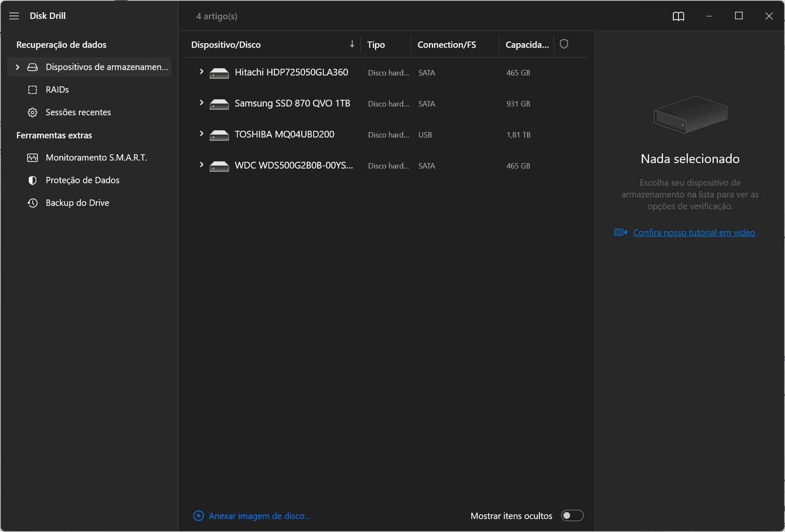Viewport: 785px width, 532px height.
Task: Click the RAIDs dashed square icon
Action: [x=32, y=90]
